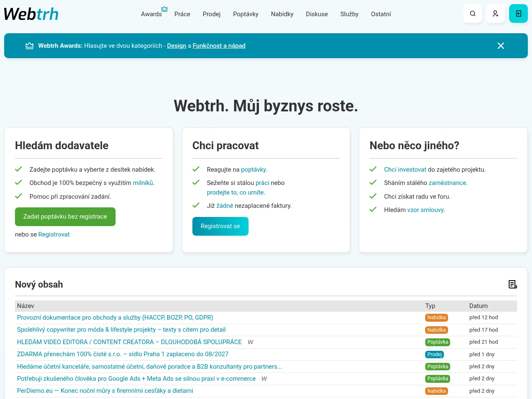
Task: Open the vzor smlouvy link
Action: coord(426,210)
